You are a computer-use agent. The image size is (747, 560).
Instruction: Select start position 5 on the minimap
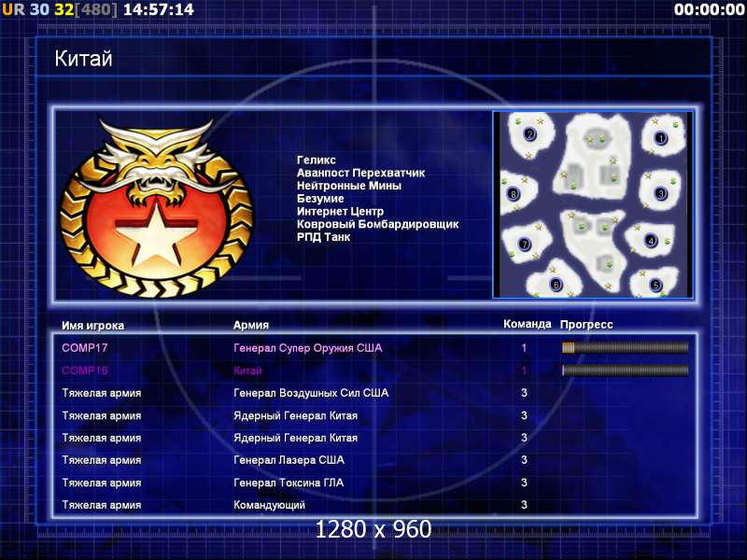(655, 285)
